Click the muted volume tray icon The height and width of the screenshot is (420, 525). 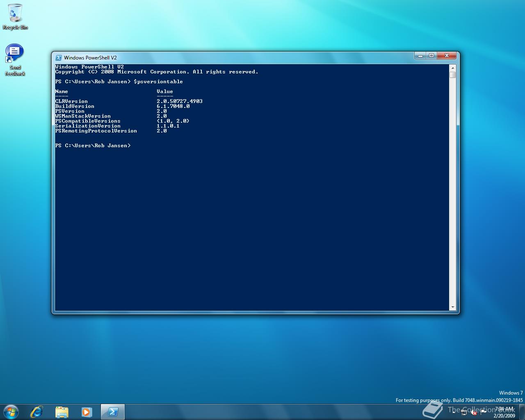474,413
